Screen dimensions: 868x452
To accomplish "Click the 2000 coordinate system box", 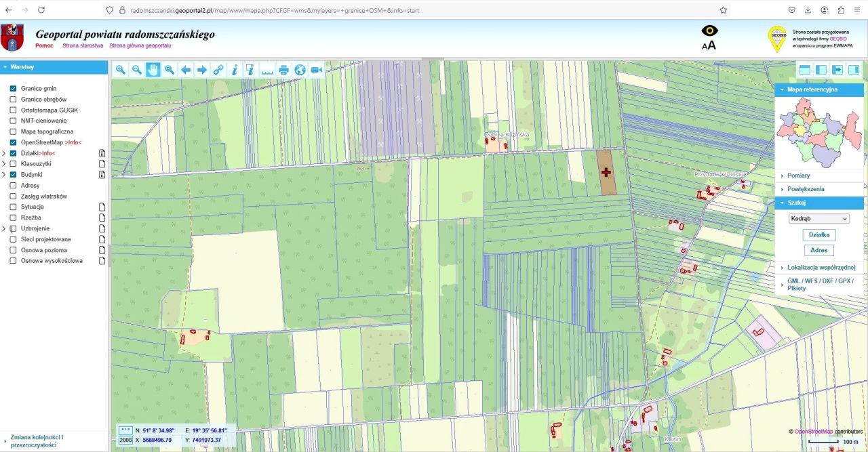I will pos(125,440).
